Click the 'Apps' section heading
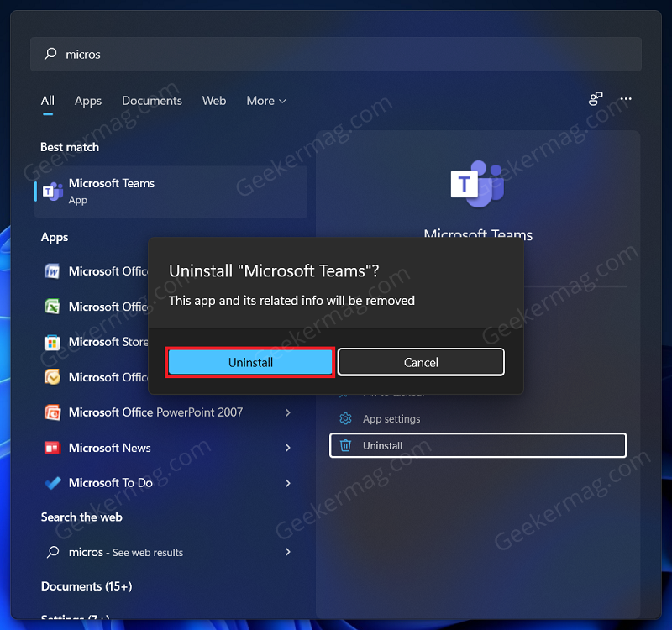Image resolution: width=672 pixels, height=630 pixels. pyautogui.click(x=55, y=237)
